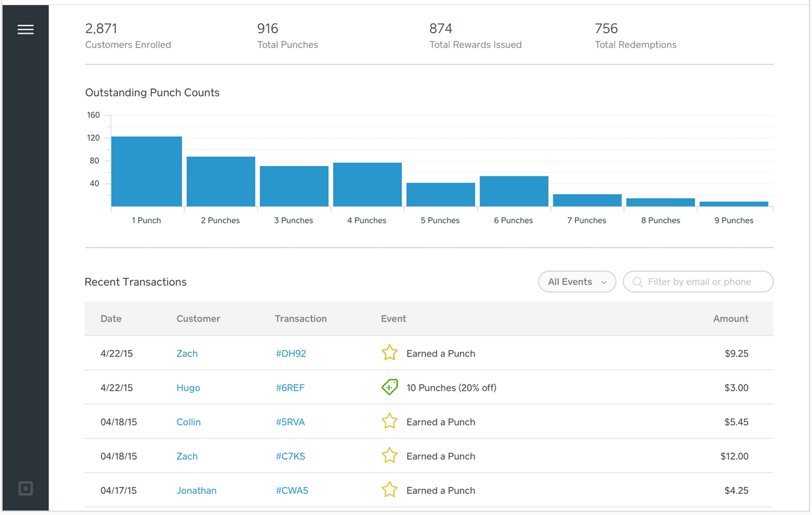The height and width of the screenshot is (515, 812).
Task: Open customer Jonathan's profile link
Action: point(196,491)
